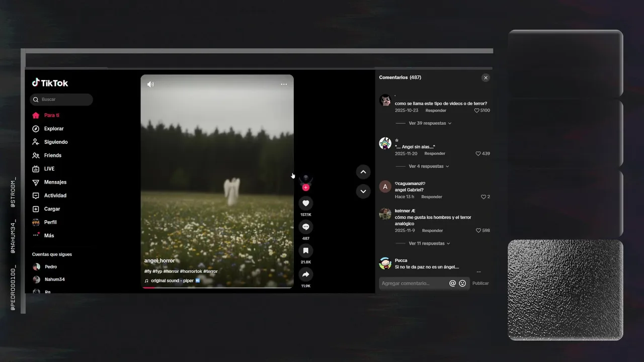The width and height of the screenshot is (644, 362).
Task: Expand Ver 11 respuestas
Action: (430, 243)
